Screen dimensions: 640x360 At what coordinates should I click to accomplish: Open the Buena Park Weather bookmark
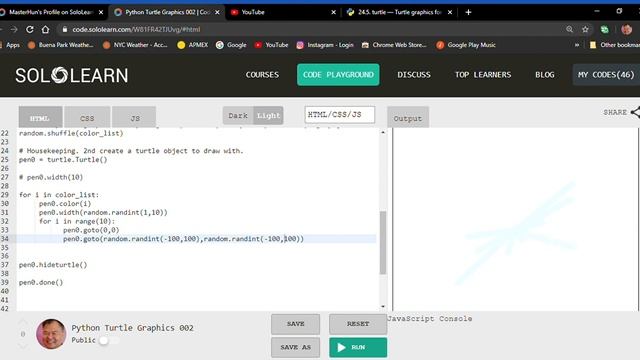pyautogui.click(x=60, y=45)
